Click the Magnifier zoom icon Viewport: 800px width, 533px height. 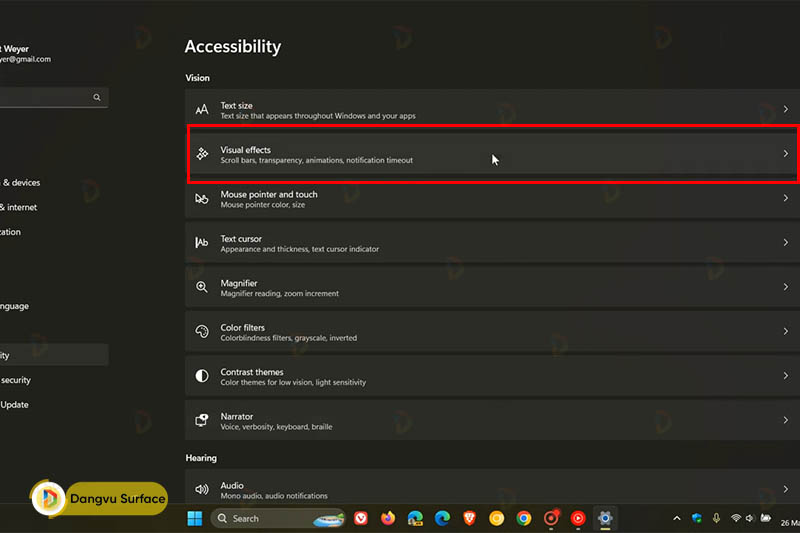tap(202, 288)
